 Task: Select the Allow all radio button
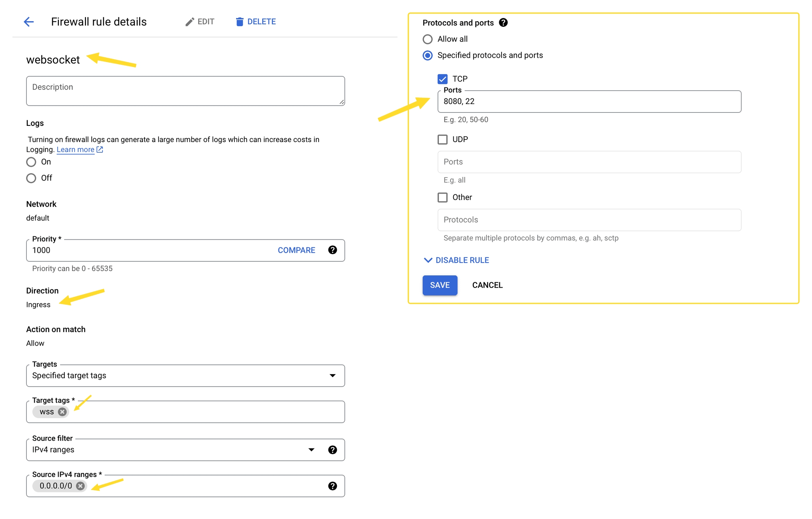click(427, 39)
